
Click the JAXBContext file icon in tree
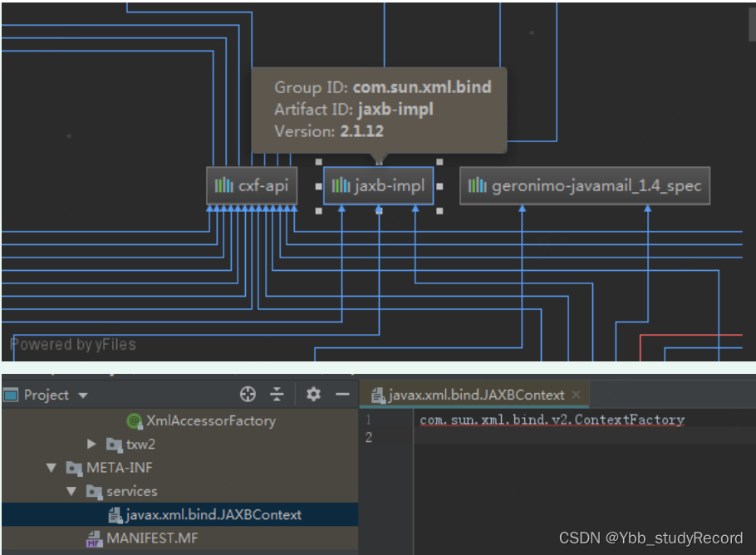pos(115,515)
